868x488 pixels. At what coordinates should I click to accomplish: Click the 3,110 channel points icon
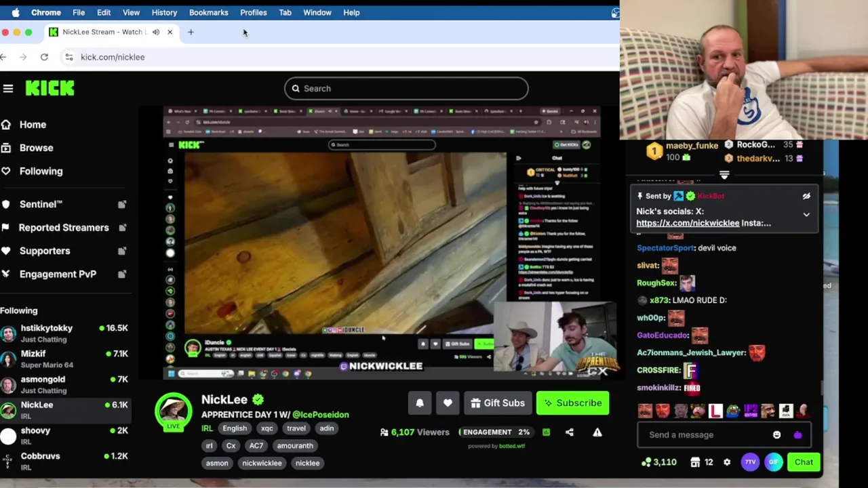[x=658, y=462]
